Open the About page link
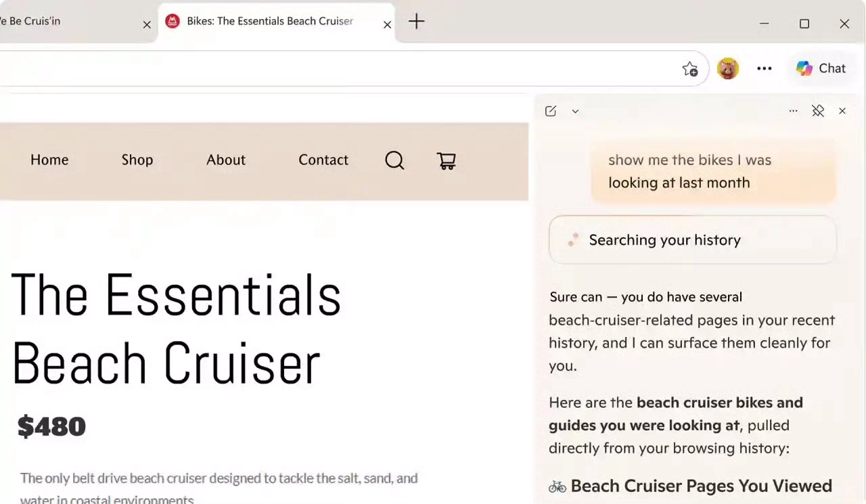This screenshot has width=866, height=504. (226, 160)
